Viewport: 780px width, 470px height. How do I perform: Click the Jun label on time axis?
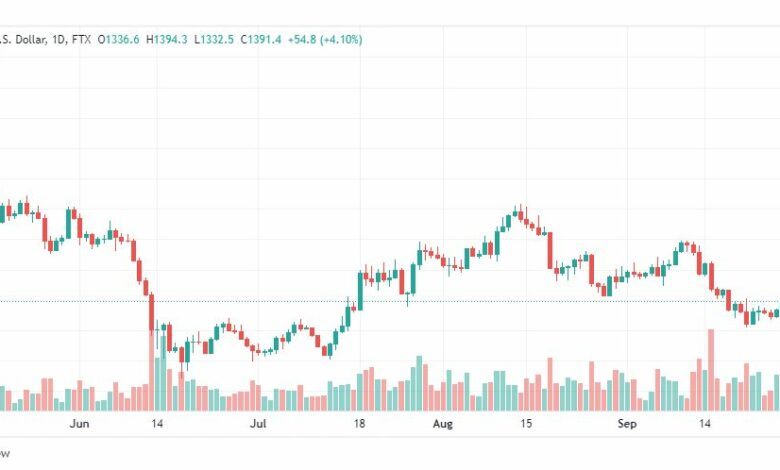pos(80,424)
